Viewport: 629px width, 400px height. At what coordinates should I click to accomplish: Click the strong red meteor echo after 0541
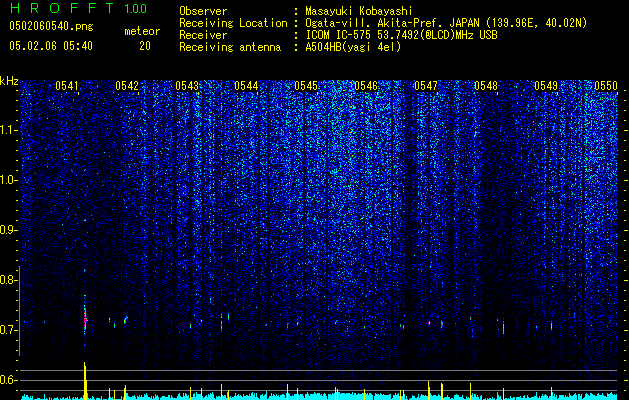coord(85,320)
